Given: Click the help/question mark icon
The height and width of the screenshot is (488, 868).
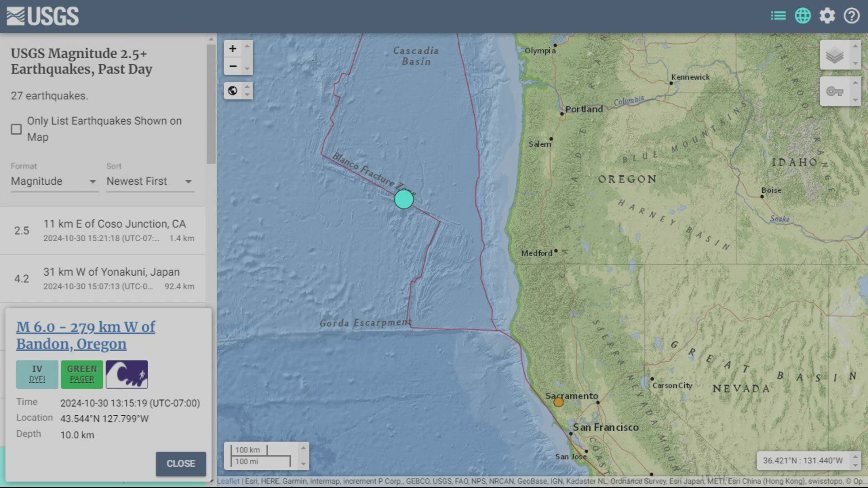Looking at the screenshot, I should coord(851,16).
